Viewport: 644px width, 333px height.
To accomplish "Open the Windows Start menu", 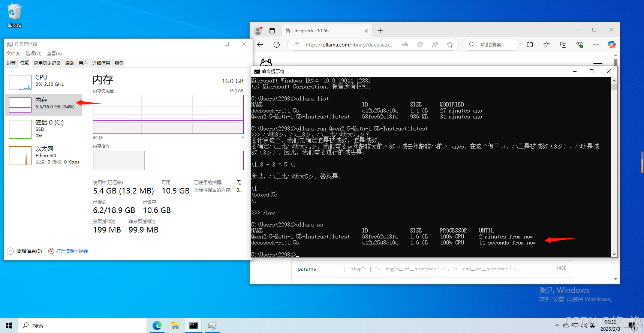I will tap(9, 325).
